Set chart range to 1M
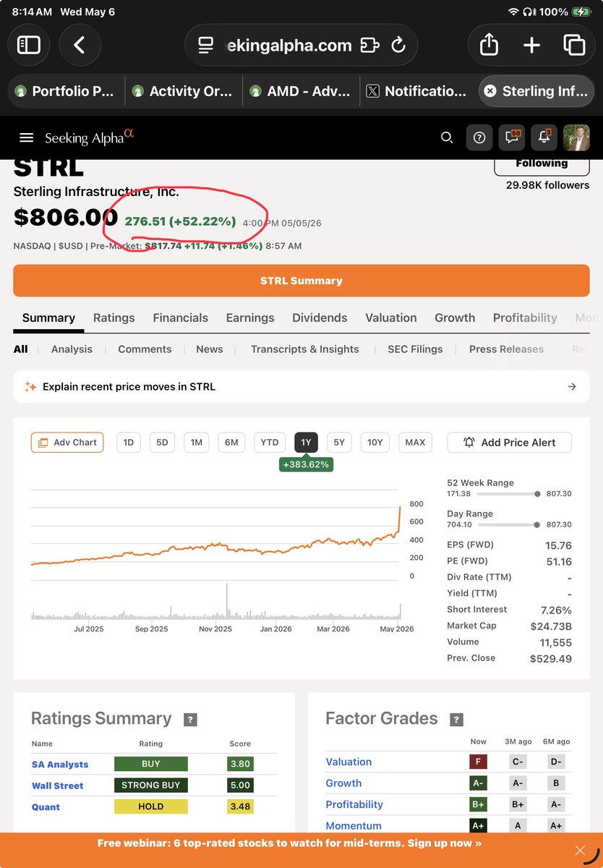Image resolution: width=603 pixels, height=868 pixels. (197, 443)
